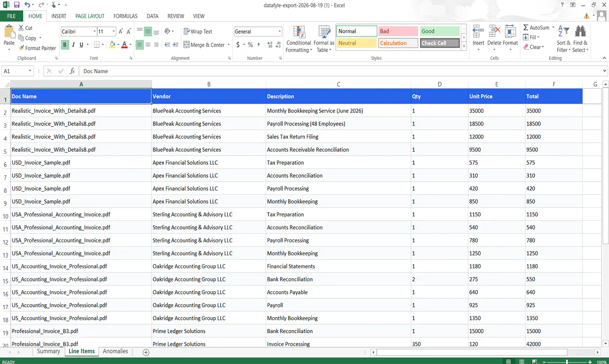Switch to Normal view in the status bar
Screen dimensions: 609x364
(509, 362)
